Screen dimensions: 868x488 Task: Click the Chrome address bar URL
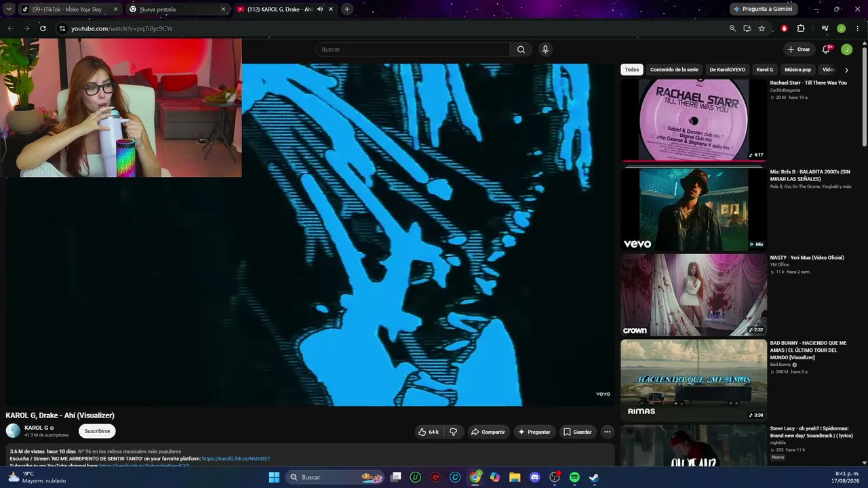[x=122, y=28]
